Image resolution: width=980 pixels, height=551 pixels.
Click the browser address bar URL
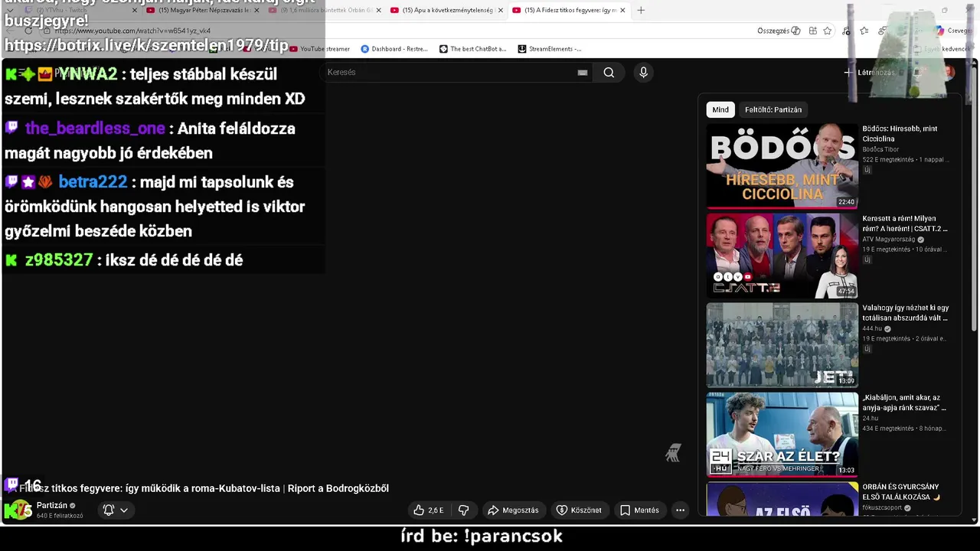(132, 31)
